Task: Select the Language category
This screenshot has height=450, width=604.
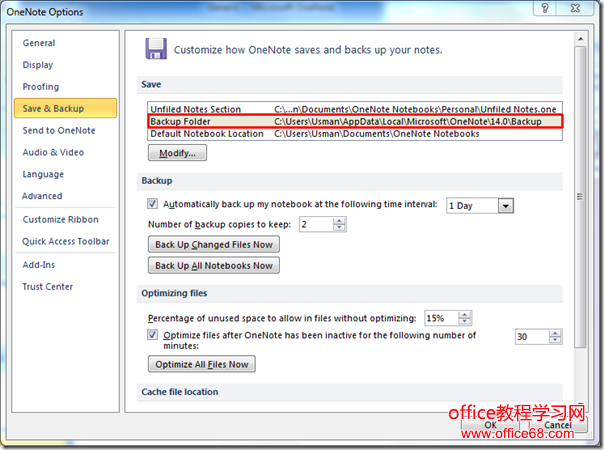Action: [43, 174]
